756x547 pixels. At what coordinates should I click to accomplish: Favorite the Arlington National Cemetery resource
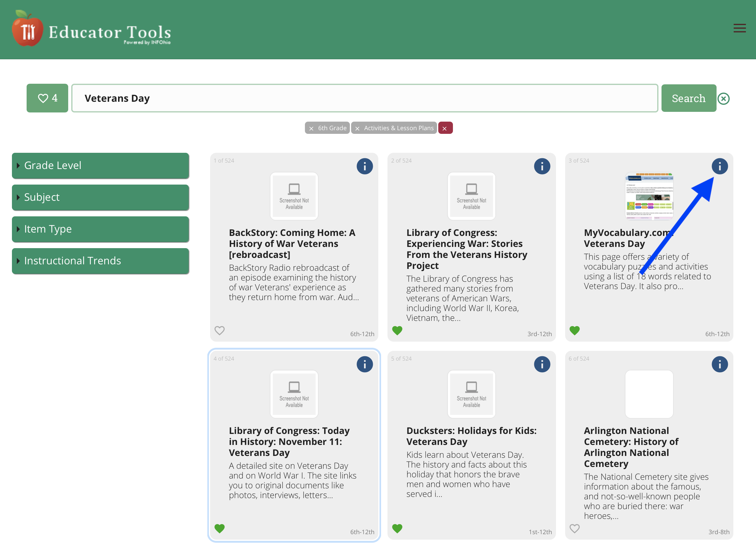[574, 529]
